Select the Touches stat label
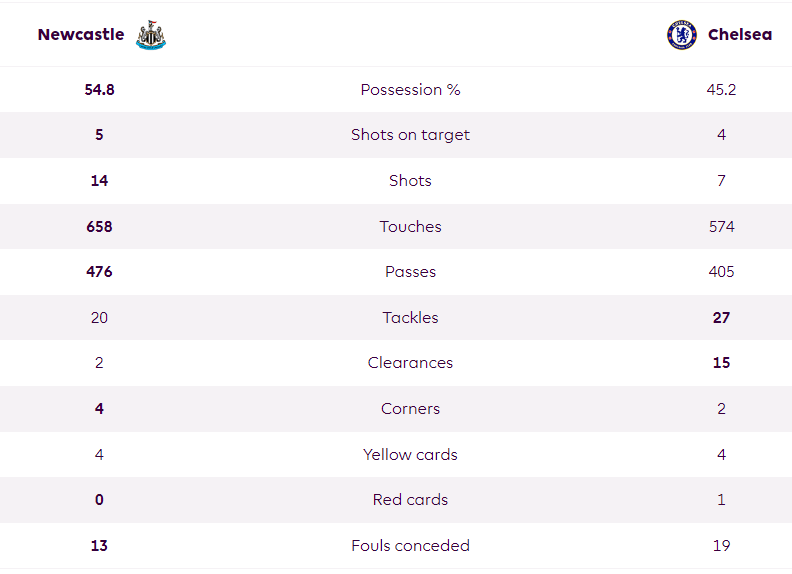This screenshot has width=792, height=574. [x=410, y=226]
